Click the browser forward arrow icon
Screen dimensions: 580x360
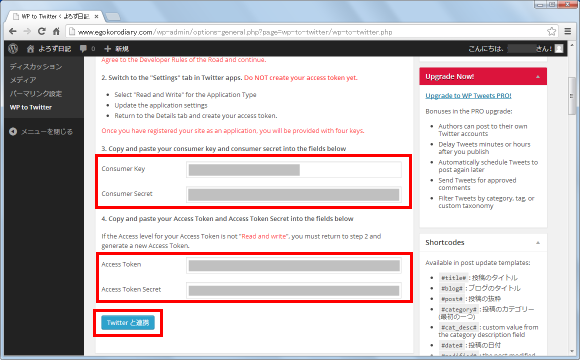(x=27, y=31)
